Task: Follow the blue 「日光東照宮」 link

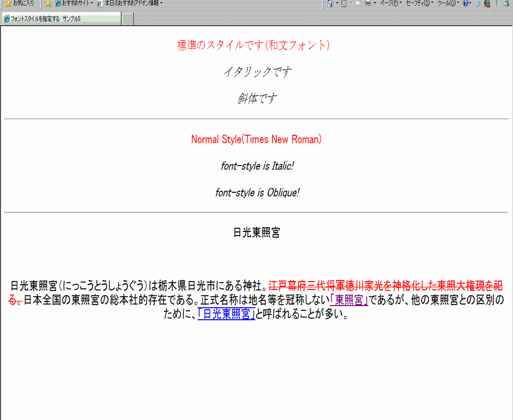Action: 226,314
